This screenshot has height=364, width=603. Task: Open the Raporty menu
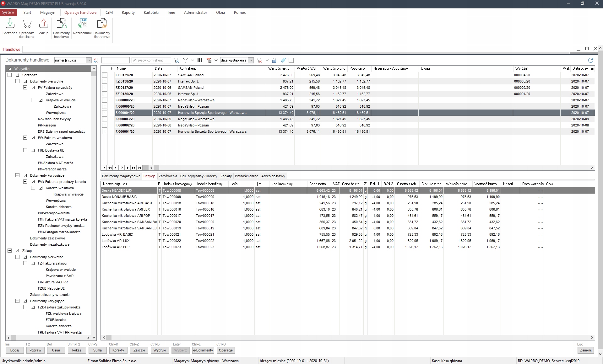(x=128, y=13)
